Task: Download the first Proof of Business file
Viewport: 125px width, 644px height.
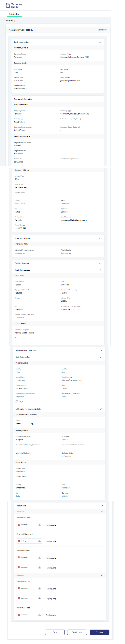Action: [39, 558]
